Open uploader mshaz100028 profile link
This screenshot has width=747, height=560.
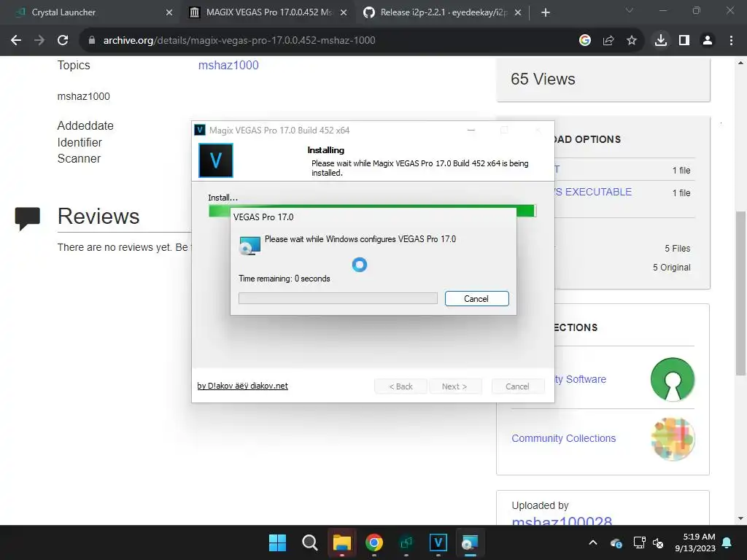click(x=562, y=520)
